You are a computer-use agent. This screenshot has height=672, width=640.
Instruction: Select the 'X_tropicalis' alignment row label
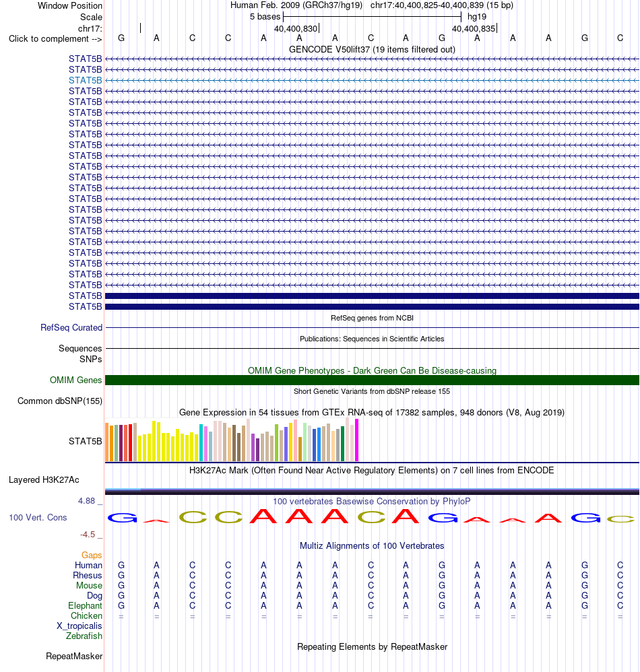[79, 626]
